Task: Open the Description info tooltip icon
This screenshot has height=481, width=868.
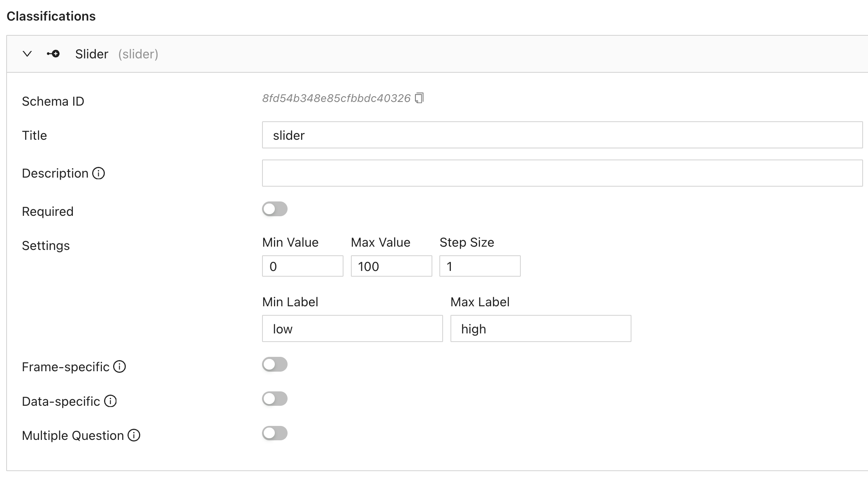Action: 99,173
